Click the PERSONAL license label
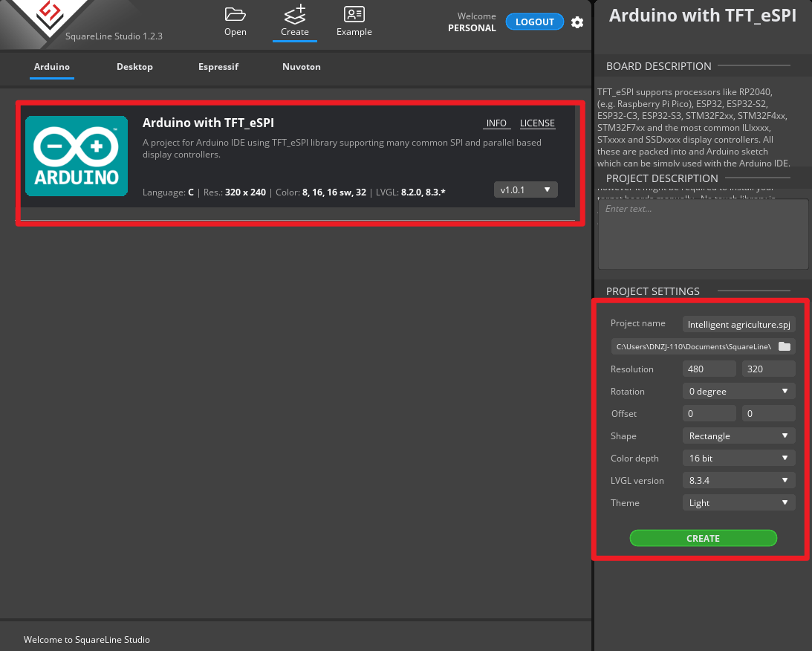This screenshot has height=651, width=812. coord(472,28)
